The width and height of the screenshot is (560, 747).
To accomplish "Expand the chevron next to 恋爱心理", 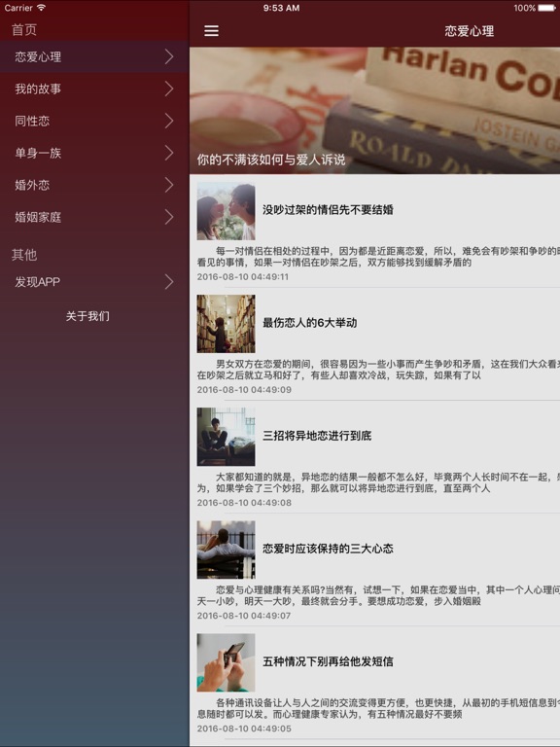I will [169, 56].
